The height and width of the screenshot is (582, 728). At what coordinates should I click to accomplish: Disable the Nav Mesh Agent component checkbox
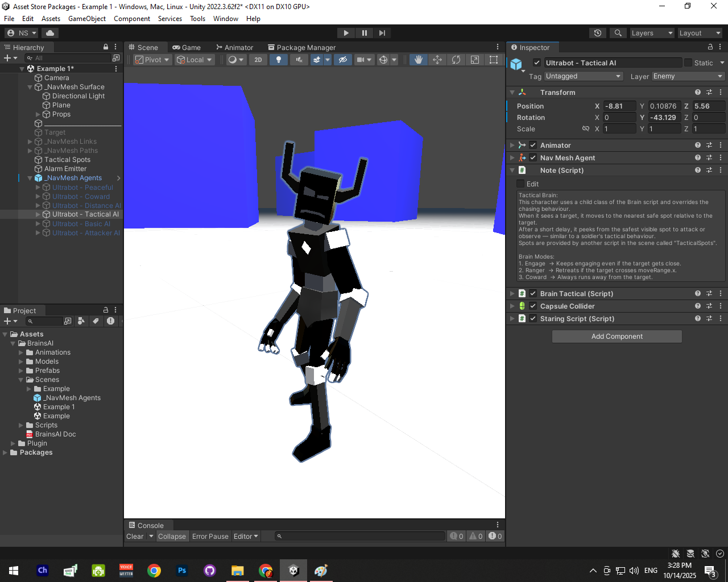click(533, 158)
